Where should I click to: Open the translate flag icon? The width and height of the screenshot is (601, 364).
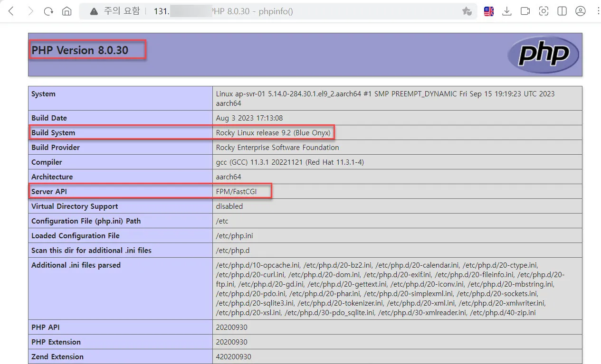[x=488, y=10]
